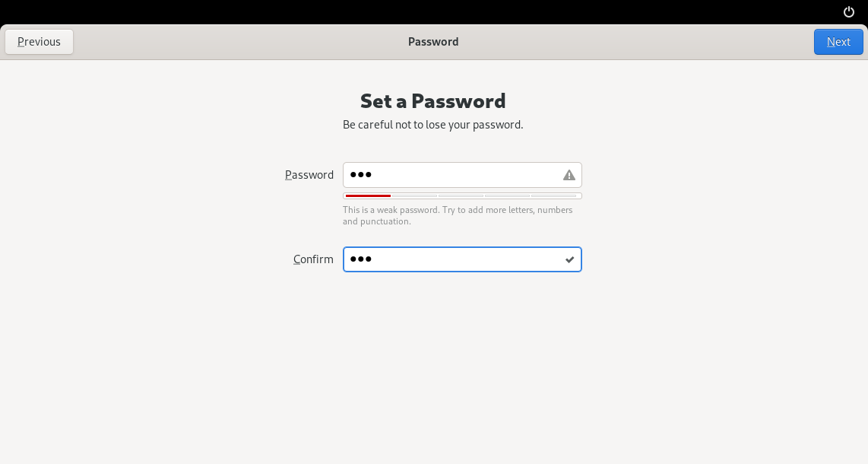Click the 'Be careful not to lose' subtitle

click(433, 125)
